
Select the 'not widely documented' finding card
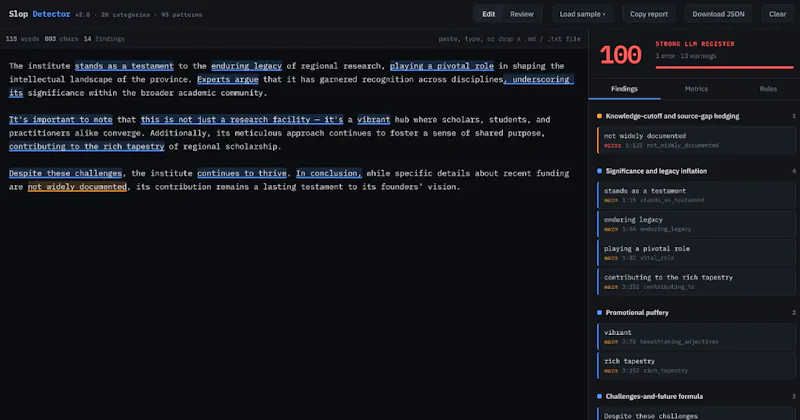click(x=696, y=140)
